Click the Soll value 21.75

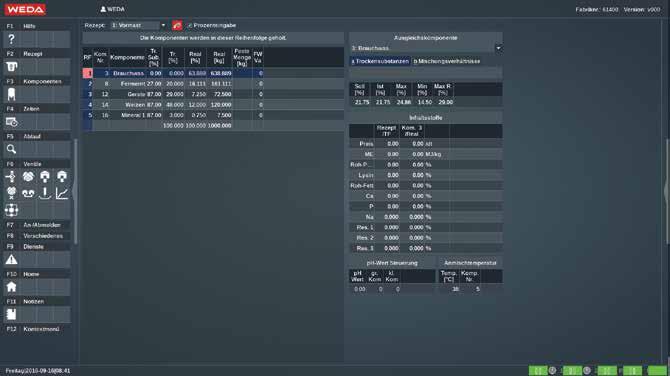point(362,103)
